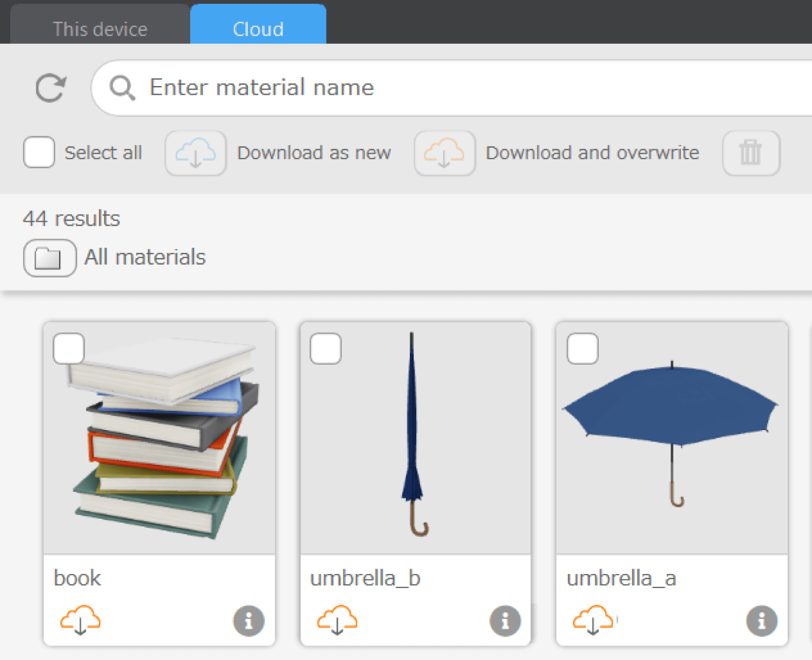Switch to the This device tab
The width and height of the screenshot is (812, 660).
100,29
